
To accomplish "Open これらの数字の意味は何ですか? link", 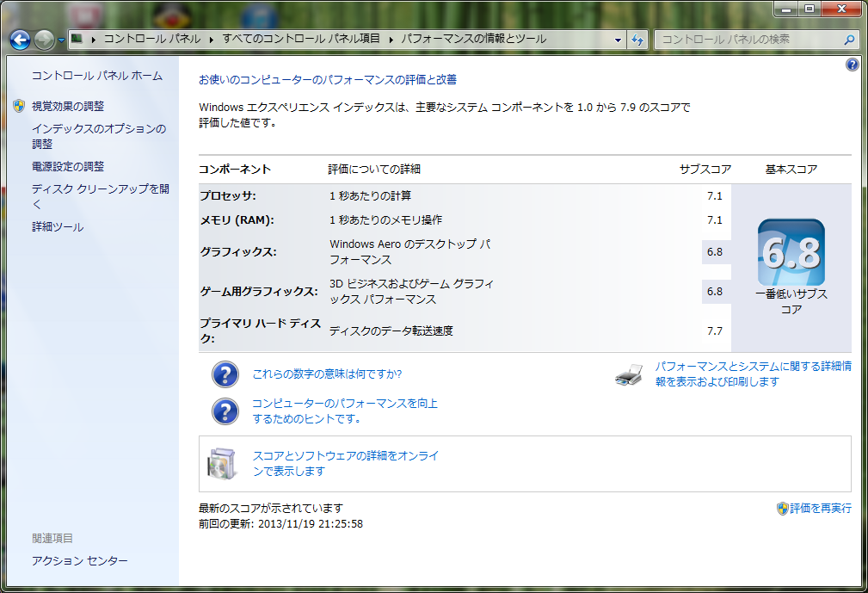I will (327, 374).
